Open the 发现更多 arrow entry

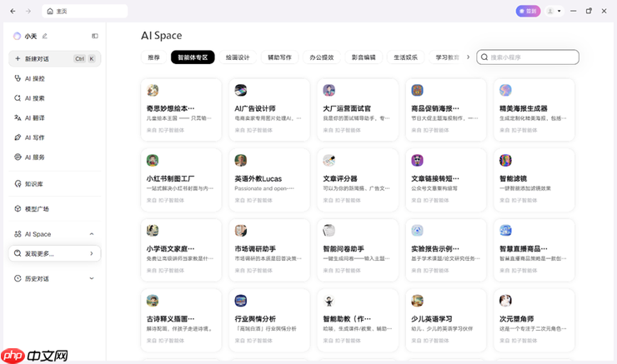tap(54, 253)
